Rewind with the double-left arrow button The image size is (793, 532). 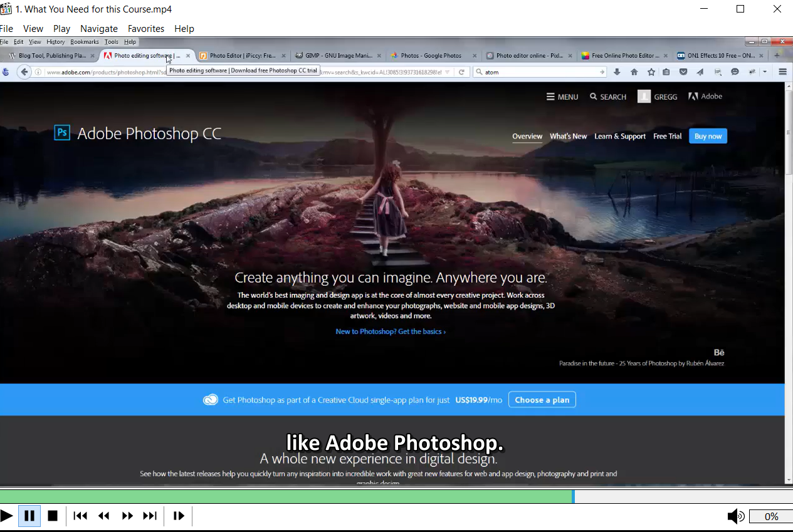click(104, 516)
